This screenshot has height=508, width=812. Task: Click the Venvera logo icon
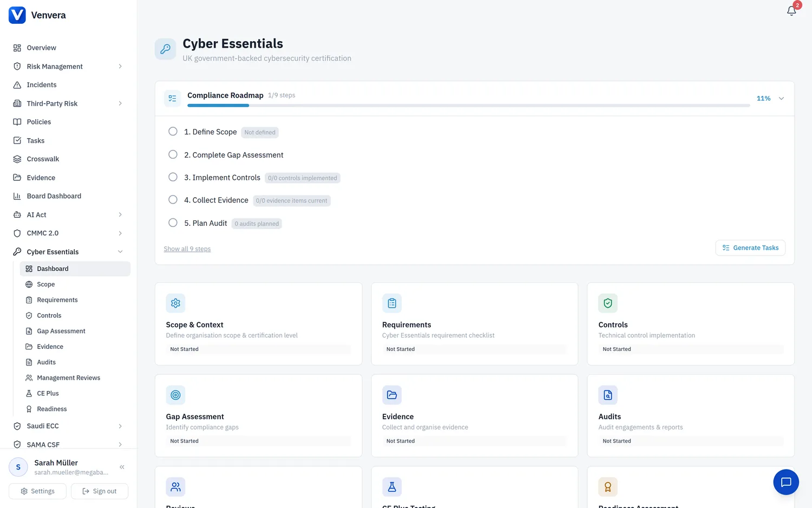click(x=17, y=15)
